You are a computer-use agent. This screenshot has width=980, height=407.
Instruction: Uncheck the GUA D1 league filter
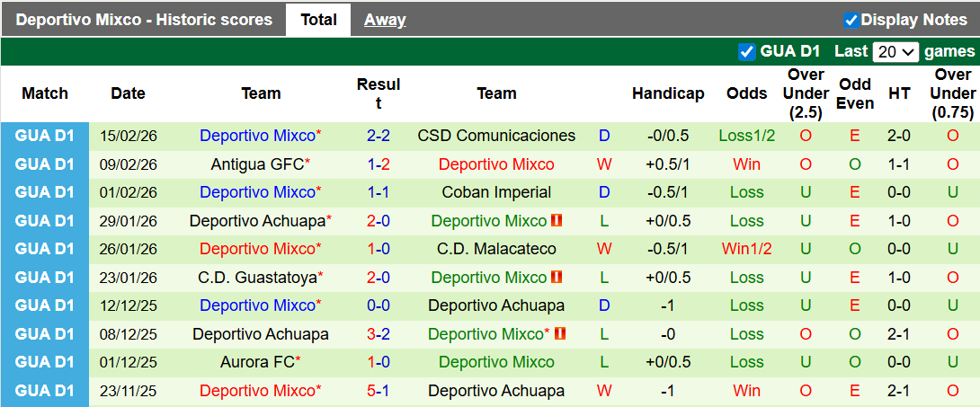pyautogui.click(x=746, y=51)
